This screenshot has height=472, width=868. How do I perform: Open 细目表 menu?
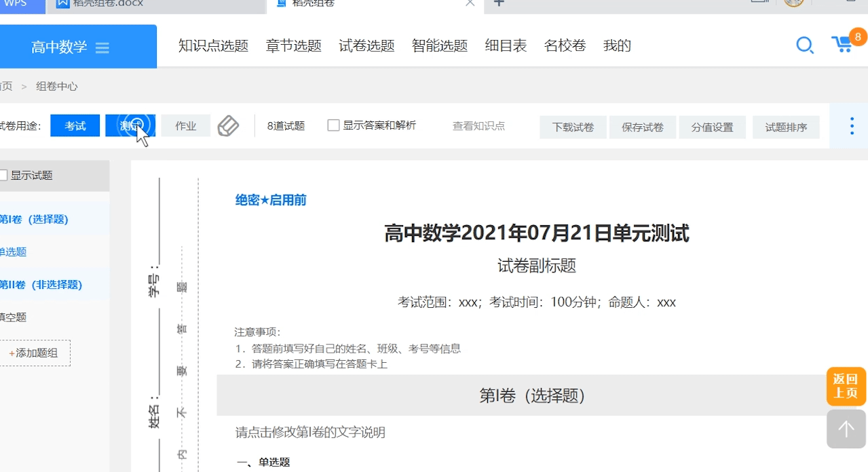[x=506, y=45]
